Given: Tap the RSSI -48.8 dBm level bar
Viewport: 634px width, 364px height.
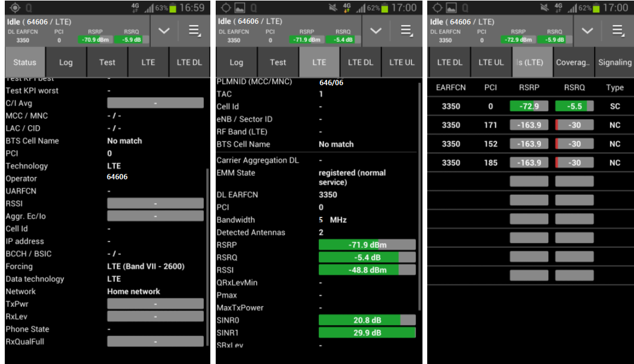Looking at the screenshot, I should (x=367, y=270).
